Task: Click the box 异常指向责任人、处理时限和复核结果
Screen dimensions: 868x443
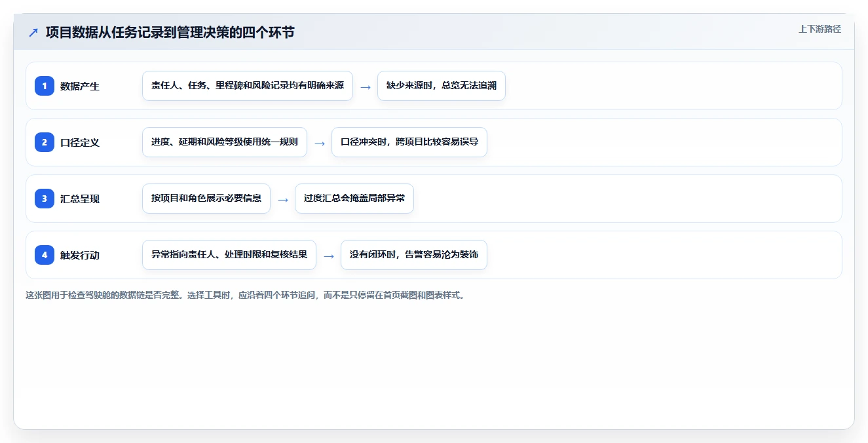Action: [x=229, y=255]
